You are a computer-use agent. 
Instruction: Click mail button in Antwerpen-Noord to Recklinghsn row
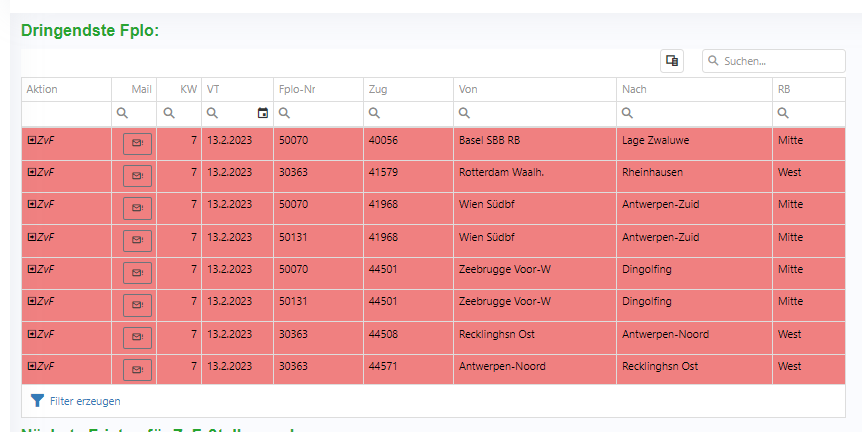[137, 370]
